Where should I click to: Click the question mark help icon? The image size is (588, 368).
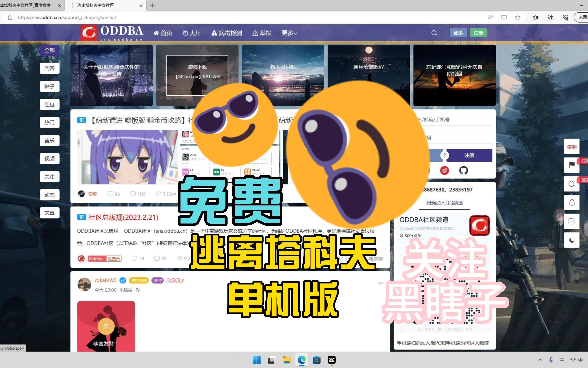point(444,155)
